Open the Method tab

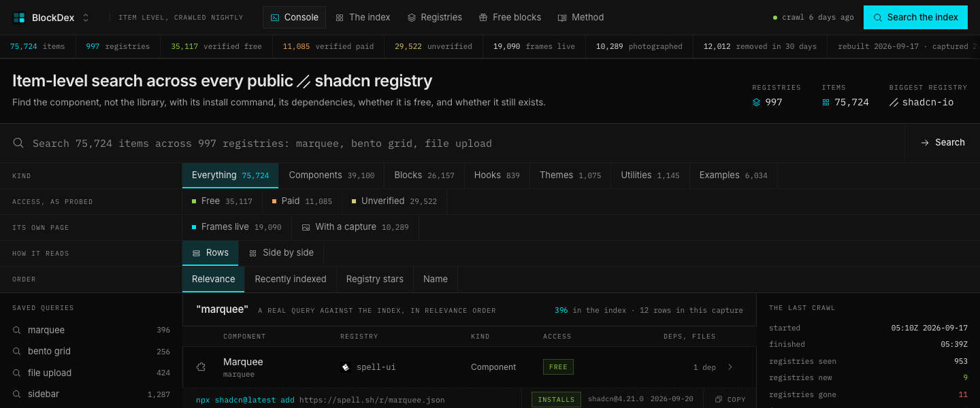point(581,18)
